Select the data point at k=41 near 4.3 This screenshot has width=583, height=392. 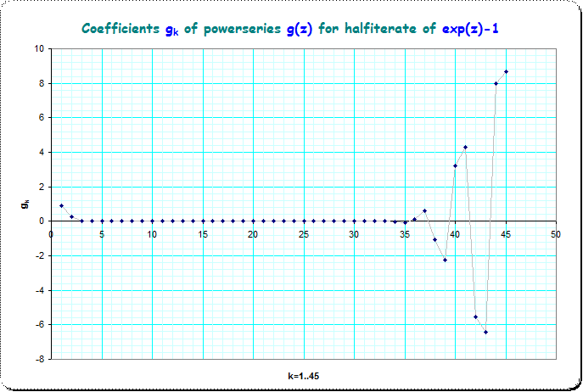coord(465,147)
